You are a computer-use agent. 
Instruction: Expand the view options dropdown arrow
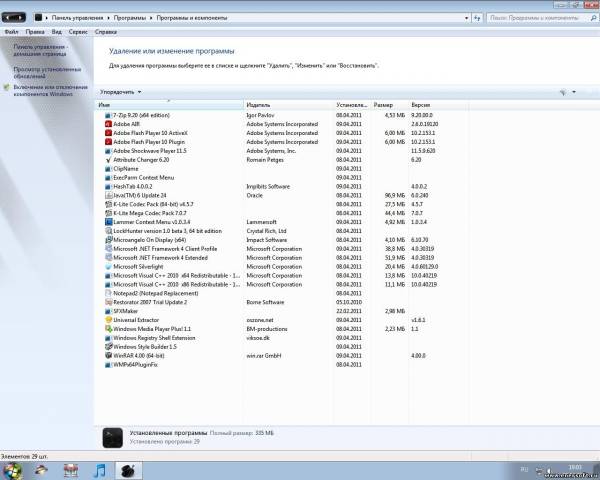pos(574,92)
